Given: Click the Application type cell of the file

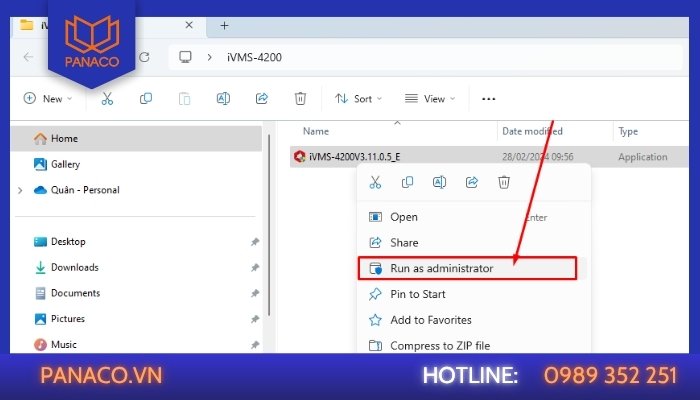Looking at the screenshot, I should pos(642,157).
